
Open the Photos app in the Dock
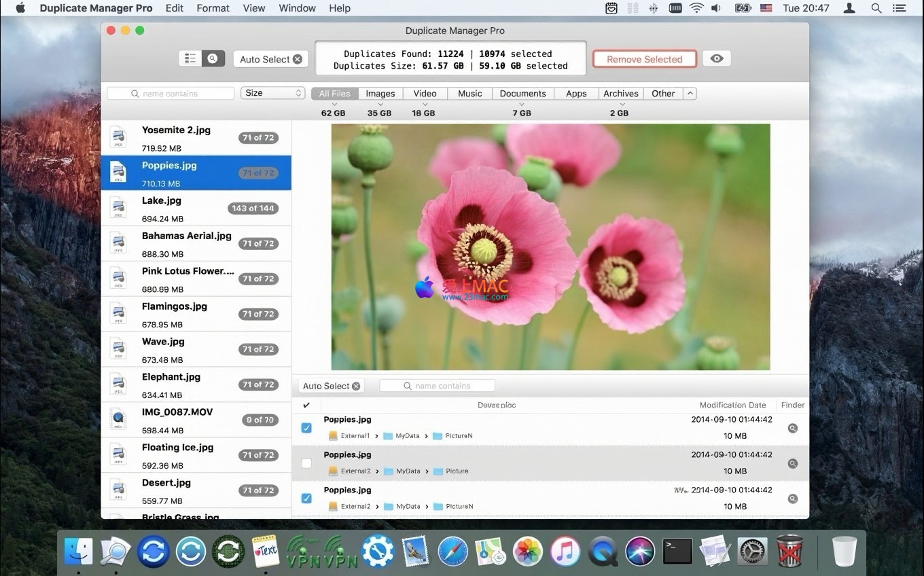pos(527,551)
